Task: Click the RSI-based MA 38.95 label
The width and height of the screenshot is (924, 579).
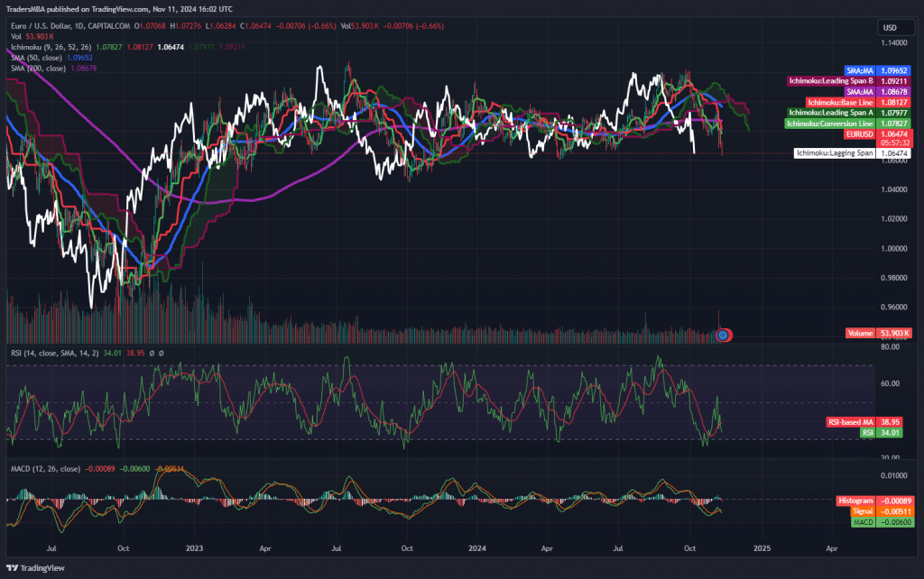Action: pyautogui.click(x=870, y=421)
